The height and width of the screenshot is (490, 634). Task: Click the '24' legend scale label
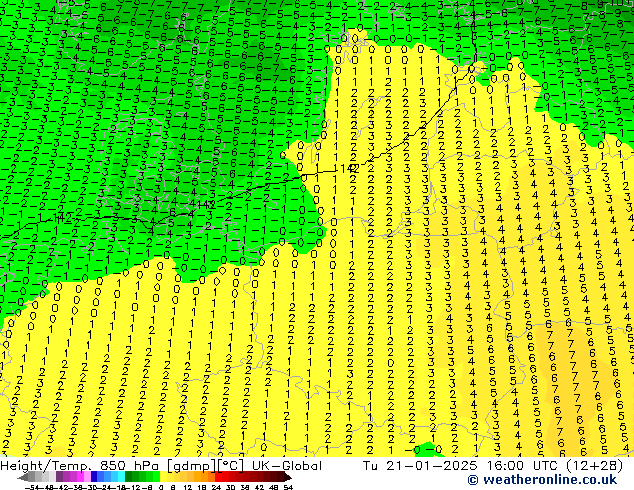(x=216, y=488)
